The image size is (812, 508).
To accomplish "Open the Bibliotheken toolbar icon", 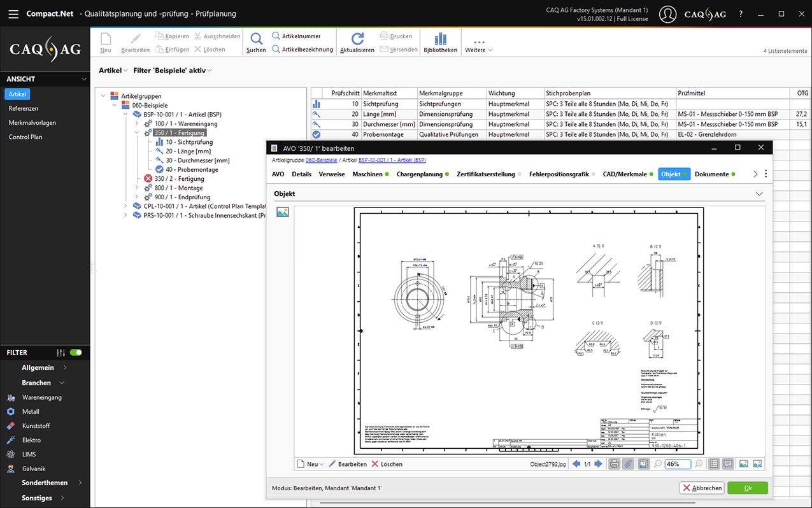I will click(441, 38).
